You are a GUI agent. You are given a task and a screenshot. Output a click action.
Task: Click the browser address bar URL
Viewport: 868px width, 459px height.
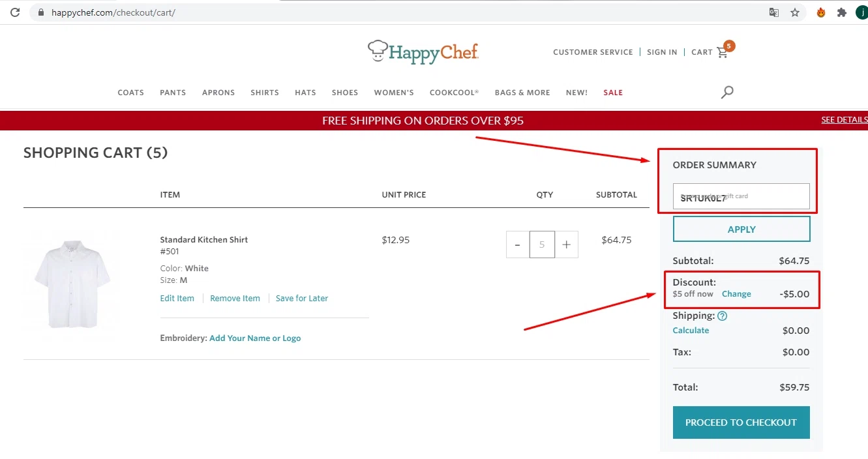coord(113,12)
